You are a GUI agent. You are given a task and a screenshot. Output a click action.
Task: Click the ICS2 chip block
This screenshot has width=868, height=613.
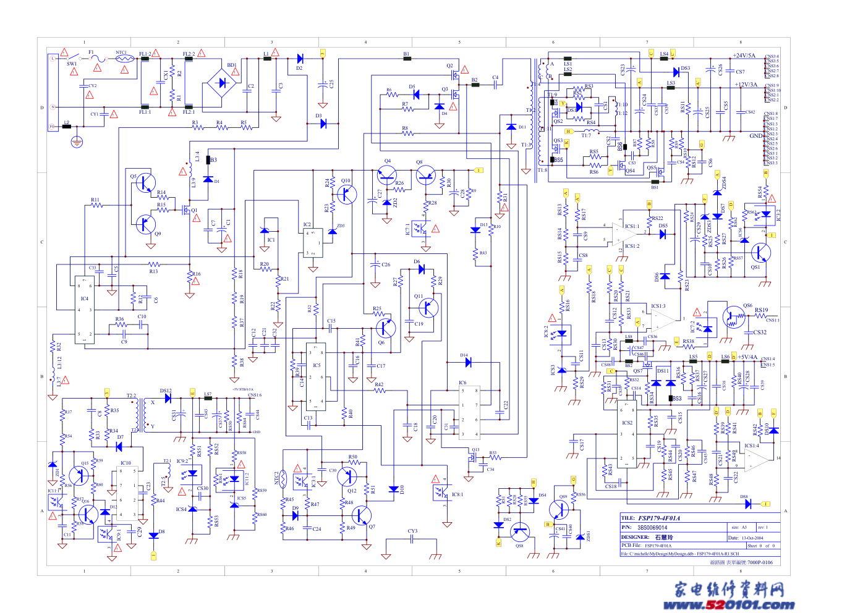click(628, 434)
